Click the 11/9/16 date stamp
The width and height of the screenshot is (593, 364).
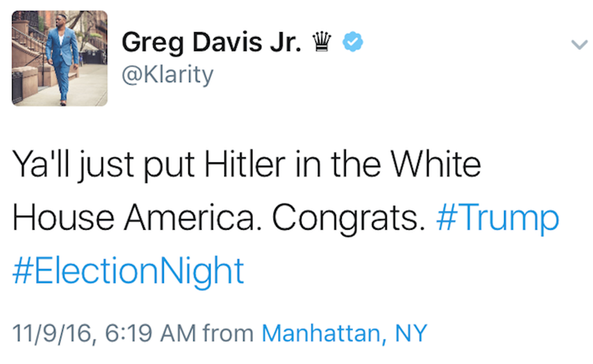[51, 332]
